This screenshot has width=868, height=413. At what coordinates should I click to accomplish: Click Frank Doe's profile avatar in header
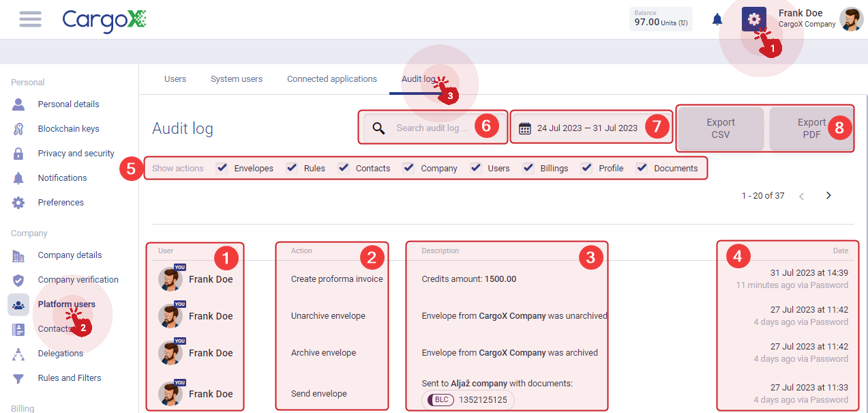click(851, 19)
